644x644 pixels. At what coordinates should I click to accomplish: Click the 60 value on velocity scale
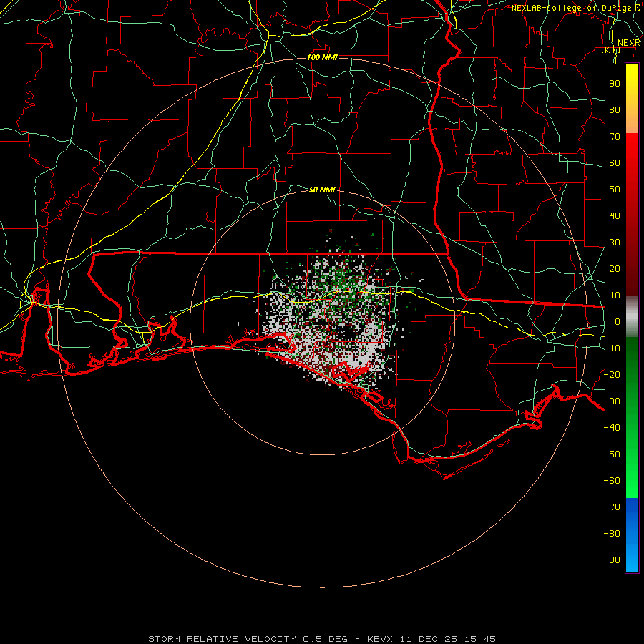tap(615, 163)
